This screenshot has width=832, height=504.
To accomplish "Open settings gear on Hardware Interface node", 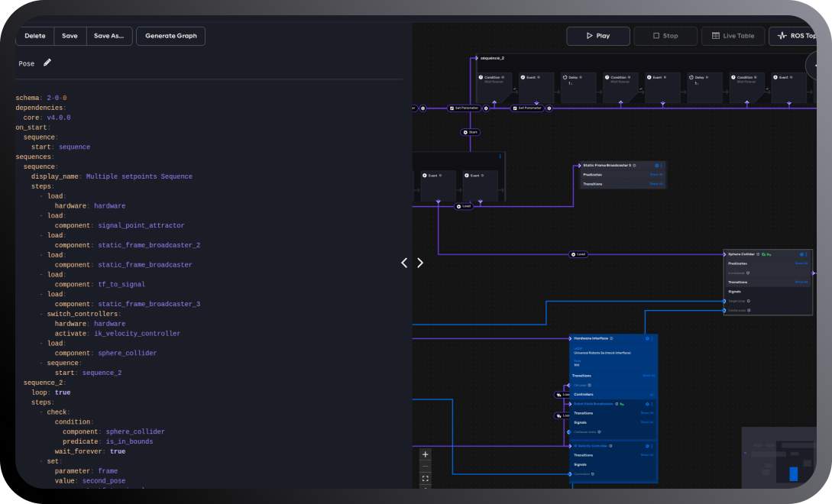I will click(x=647, y=338).
